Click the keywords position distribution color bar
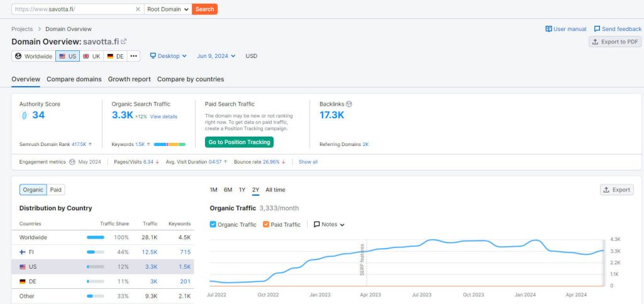The image size is (644, 304). pyautogui.click(x=170, y=145)
